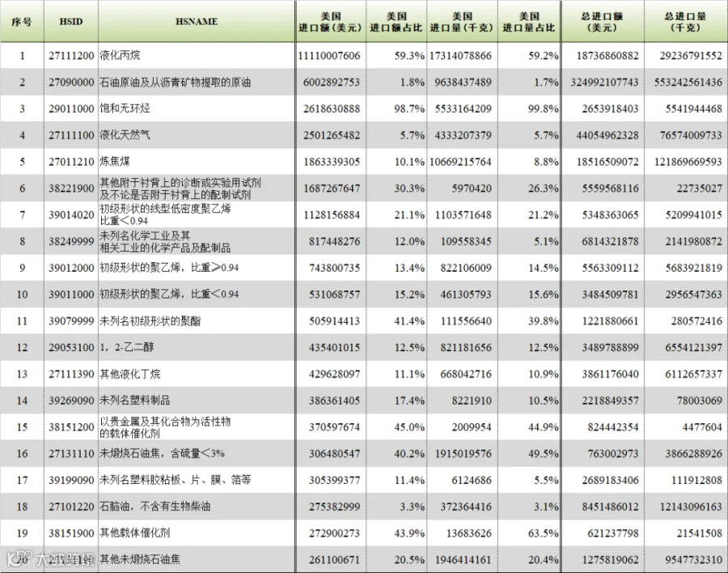Image resolution: width=728 pixels, height=573 pixels.
Task: Select total volume 9547732310
Action: [x=694, y=559]
